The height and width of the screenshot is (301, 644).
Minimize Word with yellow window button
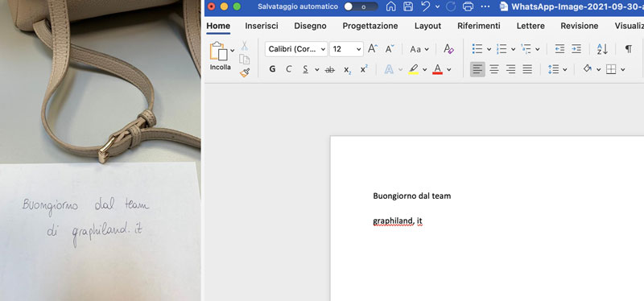[x=224, y=6]
